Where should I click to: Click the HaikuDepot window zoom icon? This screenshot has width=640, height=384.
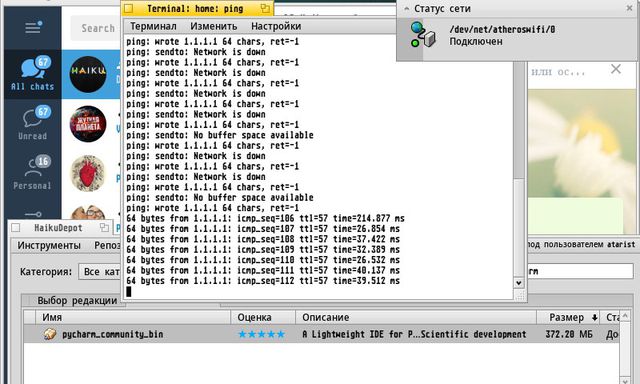[x=104, y=228]
